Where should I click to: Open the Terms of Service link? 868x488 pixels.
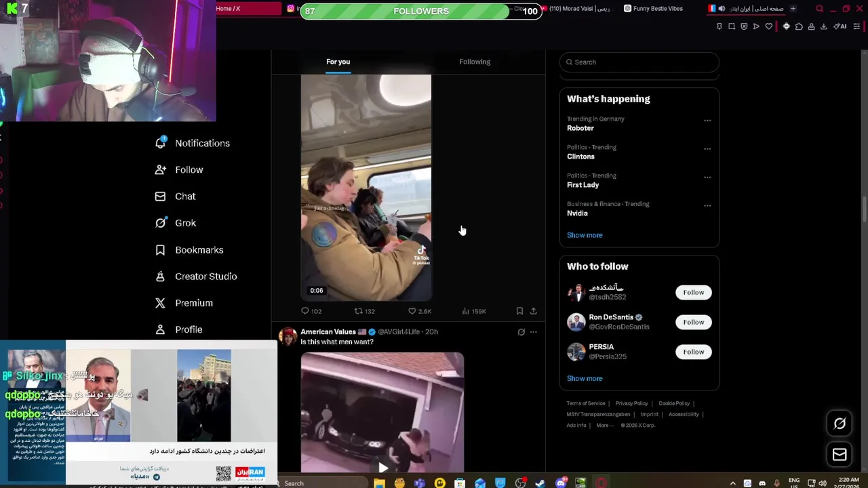point(586,404)
